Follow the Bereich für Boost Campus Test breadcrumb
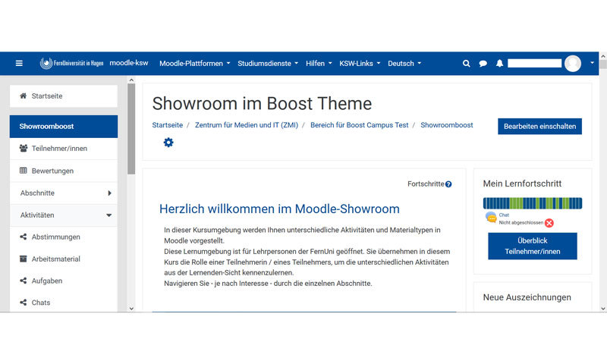This screenshot has height=364, width=607. pyautogui.click(x=359, y=125)
